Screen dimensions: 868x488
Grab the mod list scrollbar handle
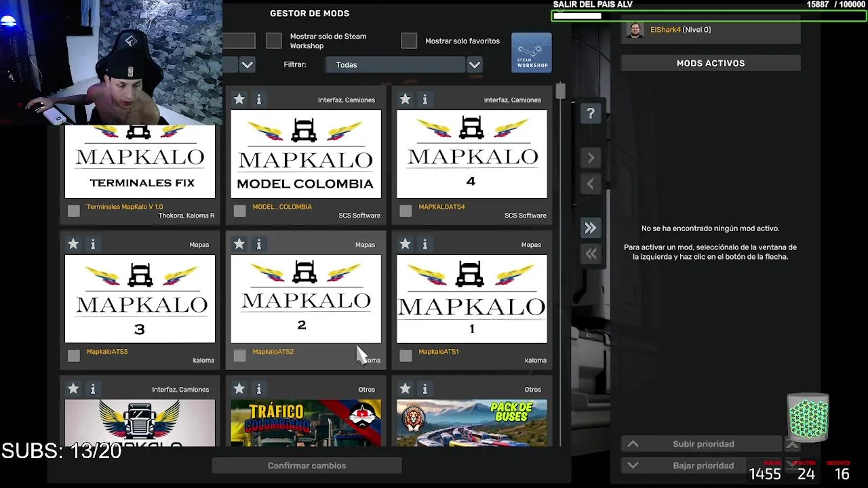coord(560,91)
